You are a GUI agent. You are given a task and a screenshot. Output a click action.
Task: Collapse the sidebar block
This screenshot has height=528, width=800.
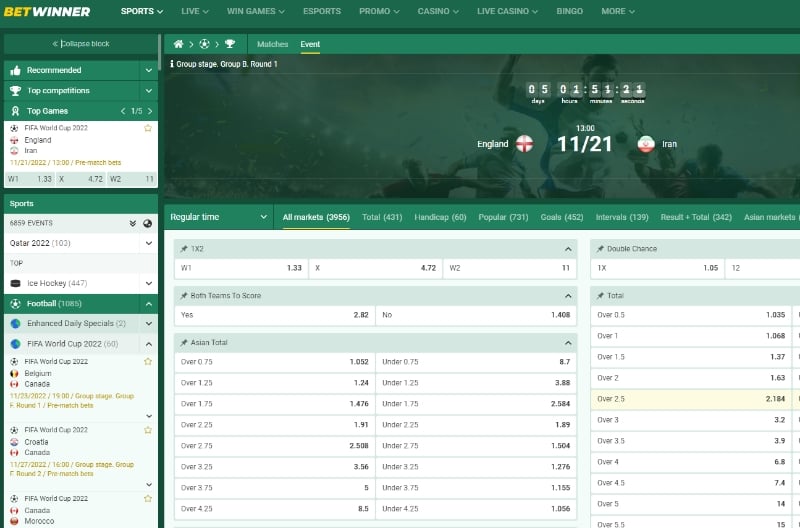pyautogui.click(x=81, y=44)
